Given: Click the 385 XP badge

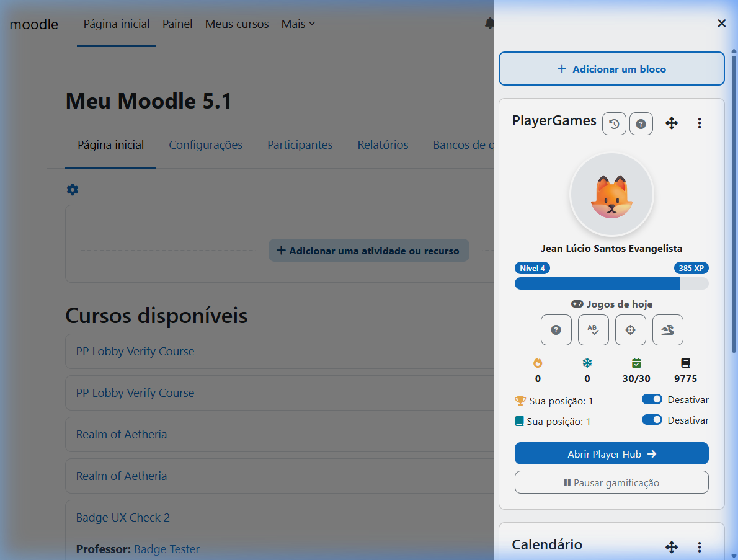Looking at the screenshot, I should click(x=691, y=269).
